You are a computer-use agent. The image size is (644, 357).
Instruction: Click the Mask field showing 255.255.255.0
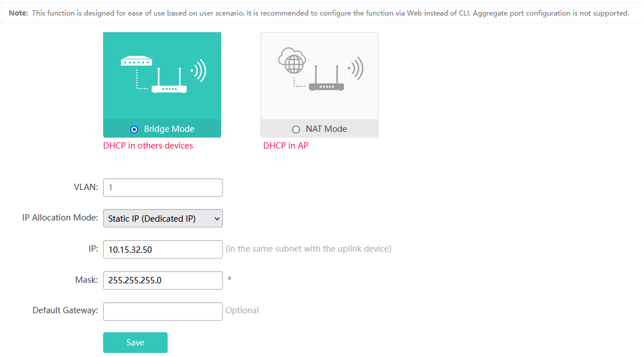point(163,280)
